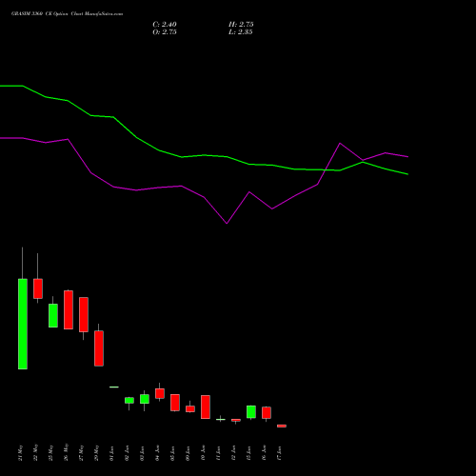Click the 21 May date label
This screenshot has height=476, width=476.
click(20, 452)
